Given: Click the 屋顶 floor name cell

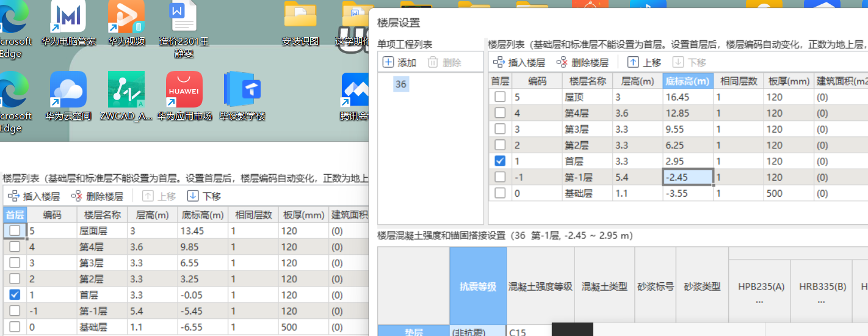Looking at the screenshot, I should [x=587, y=97].
